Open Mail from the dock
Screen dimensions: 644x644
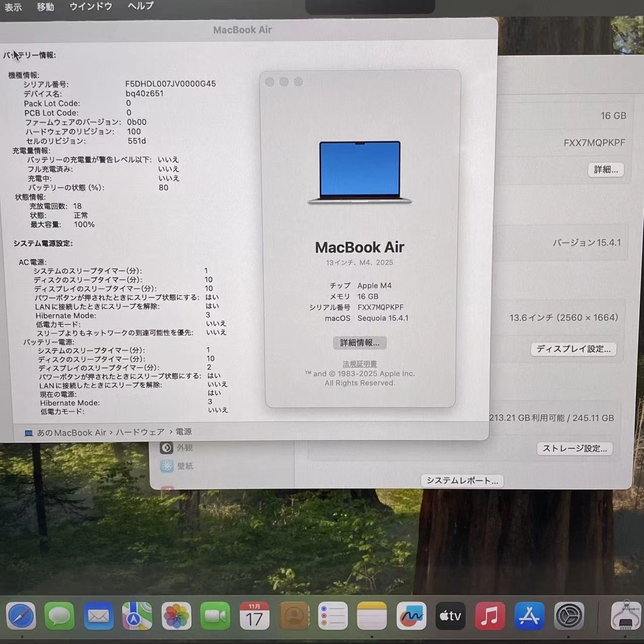[x=99, y=616]
